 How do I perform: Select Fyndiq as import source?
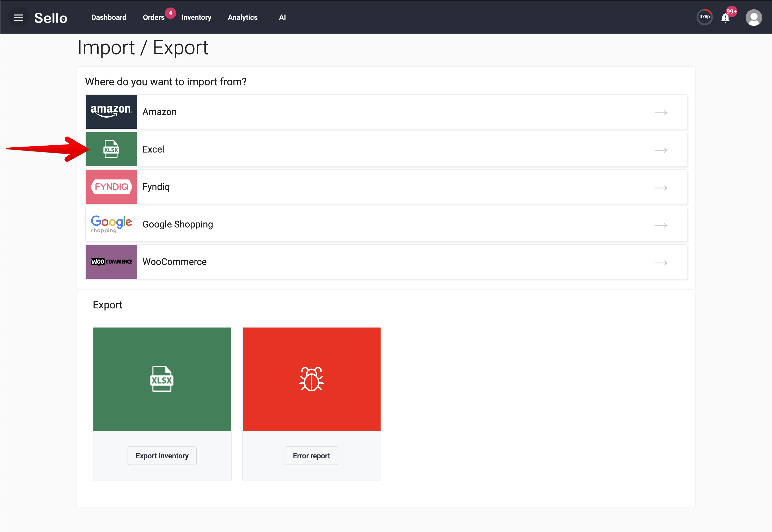tap(386, 187)
